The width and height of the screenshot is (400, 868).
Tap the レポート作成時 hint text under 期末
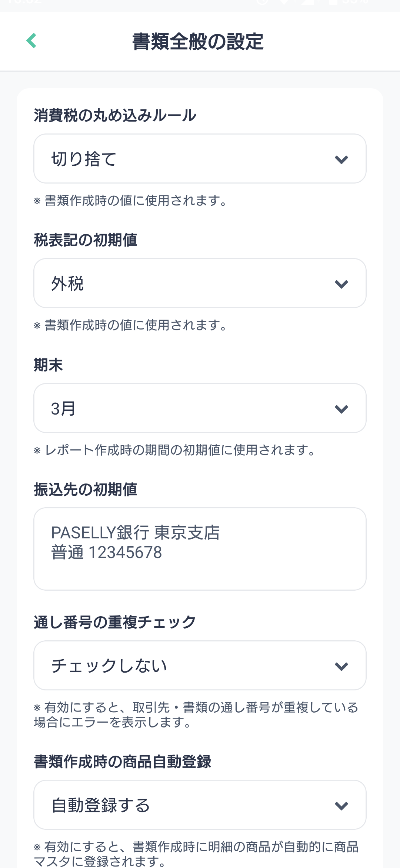(175, 450)
